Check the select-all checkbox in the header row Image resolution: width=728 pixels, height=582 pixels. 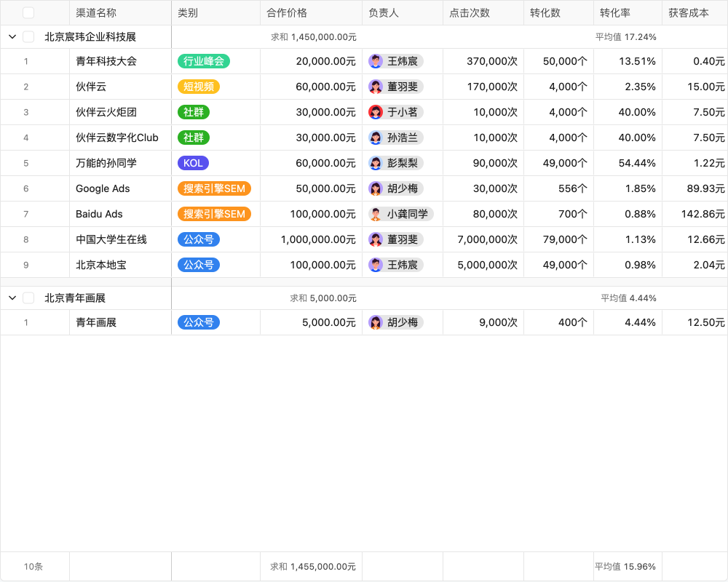click(x=27, y=12)
